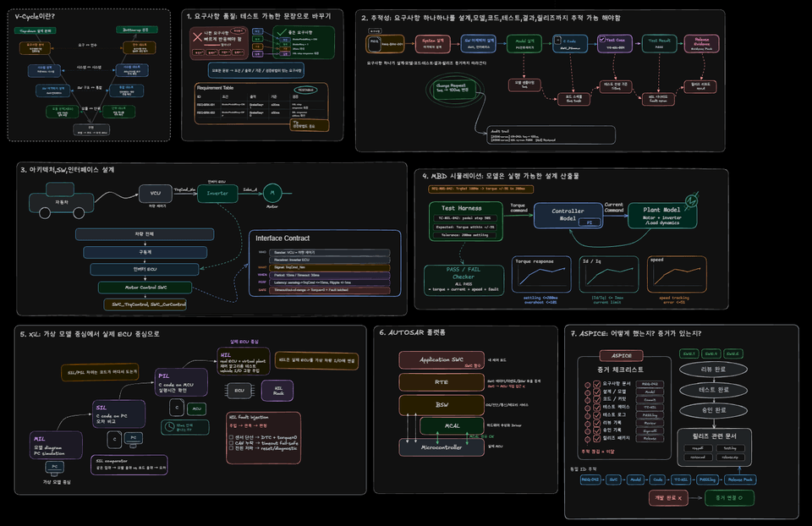Viewport: 812px width, 526px height.
Task: Click the Application SWC layer box
Action: 442,359
